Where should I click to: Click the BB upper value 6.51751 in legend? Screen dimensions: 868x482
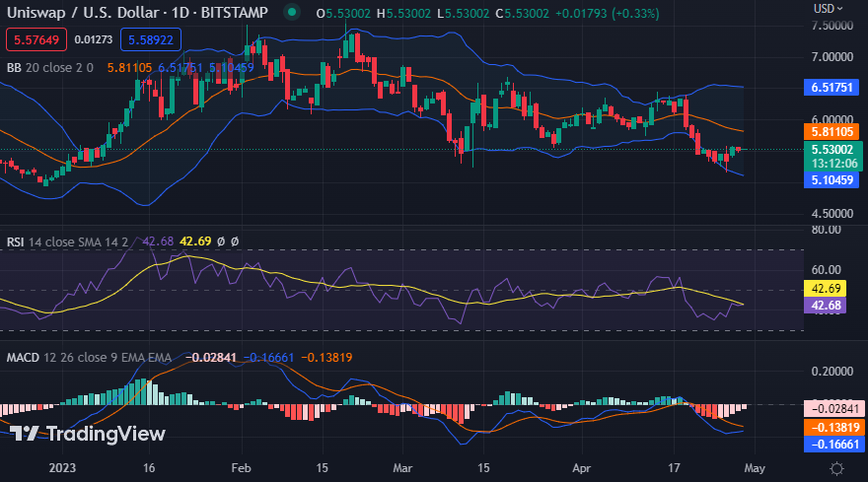[181, 67]
